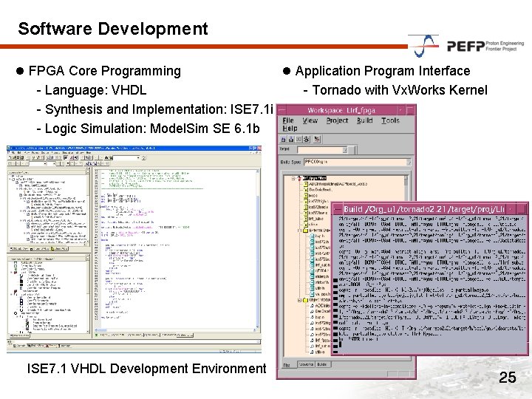This screenshot has height=399, width=532.
Task: Open the Workspace window system menu button
Action: click(x=282, y=110)
